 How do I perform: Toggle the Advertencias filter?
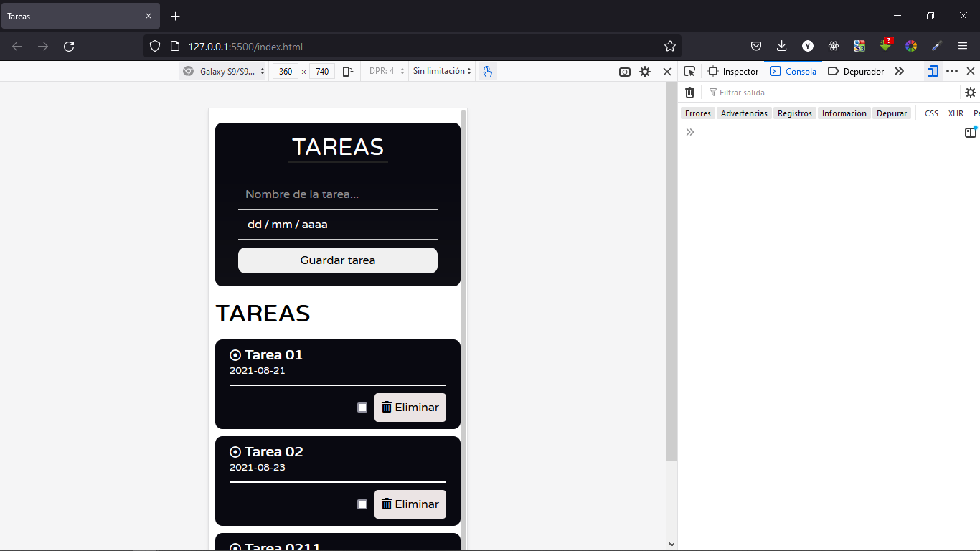click(x=744, y=113)
